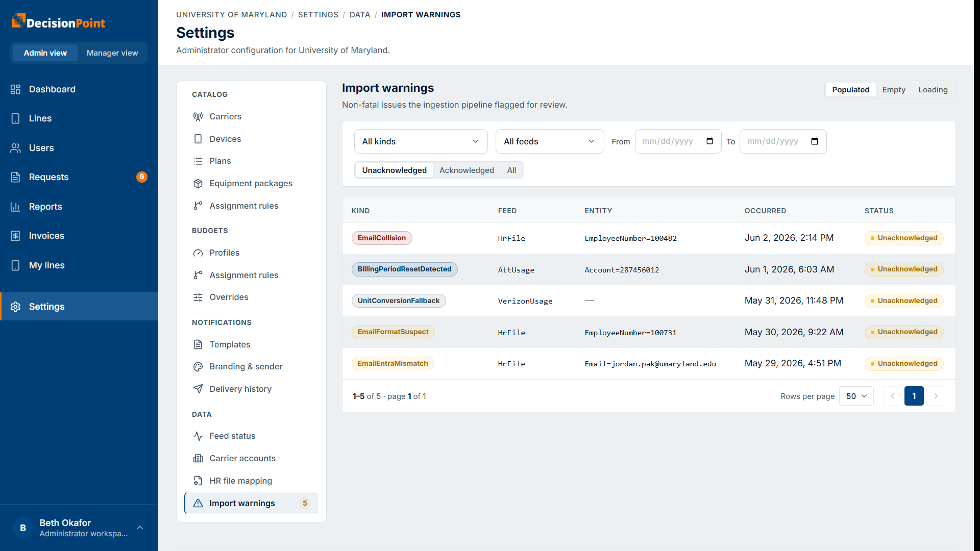Open the Feed status page
Image resolution: width=980 pixels, height=551 pixels.
point(251,436)
